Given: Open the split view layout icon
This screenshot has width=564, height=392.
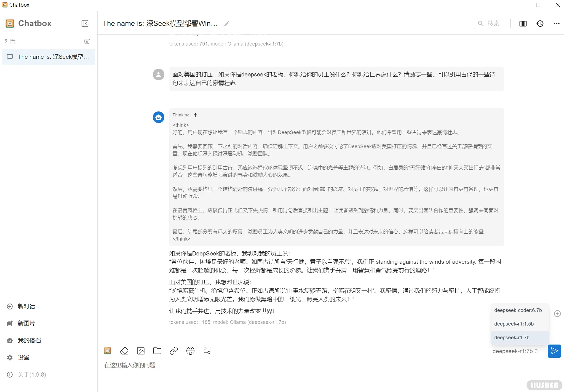Looking at the screenshot, I should [x=523, y=23].
